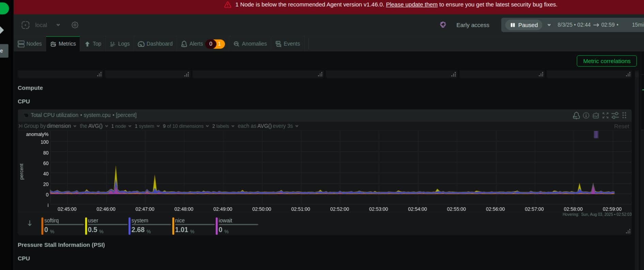Click the critical alerts count badge '0'
The height and width of the screenshot is (270, 644).
pyautogui.click(x=210, y=44)
